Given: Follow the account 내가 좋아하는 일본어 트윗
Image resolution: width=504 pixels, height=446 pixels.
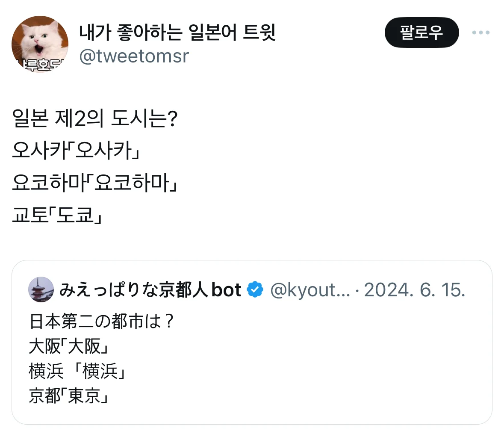Looking at the screenshot, I should click(x=421, y=32).
